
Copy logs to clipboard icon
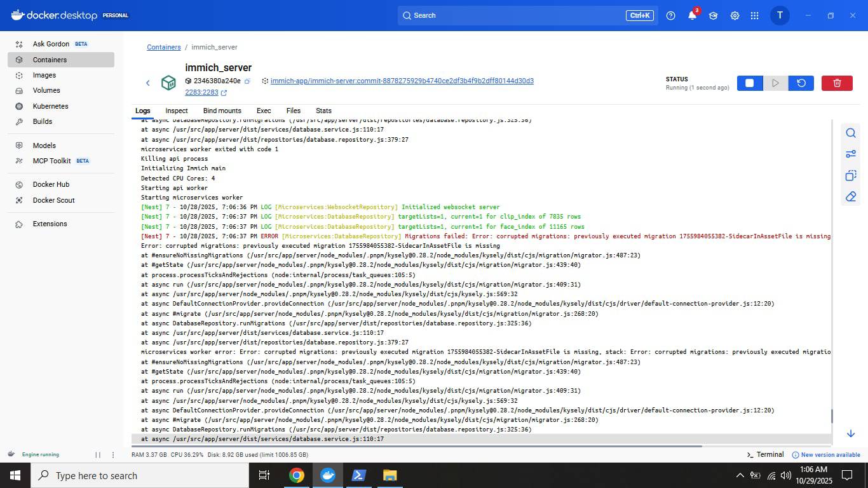click(x=850, y=175)
